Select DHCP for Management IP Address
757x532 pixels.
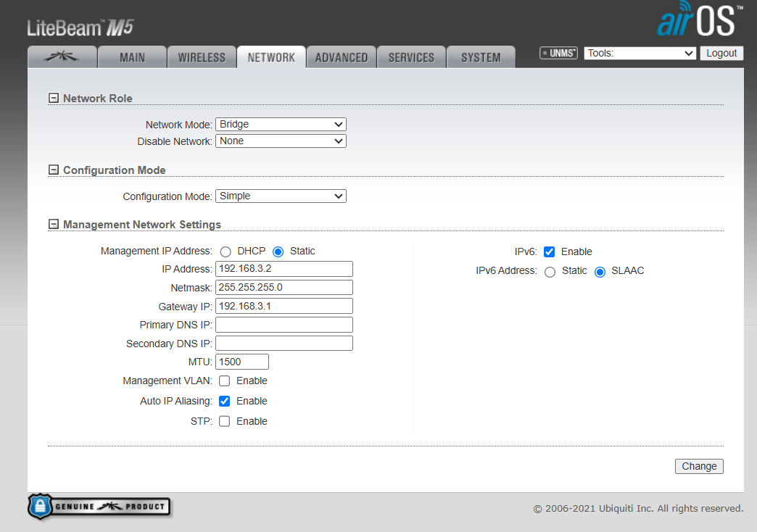(x=226, y=252)
